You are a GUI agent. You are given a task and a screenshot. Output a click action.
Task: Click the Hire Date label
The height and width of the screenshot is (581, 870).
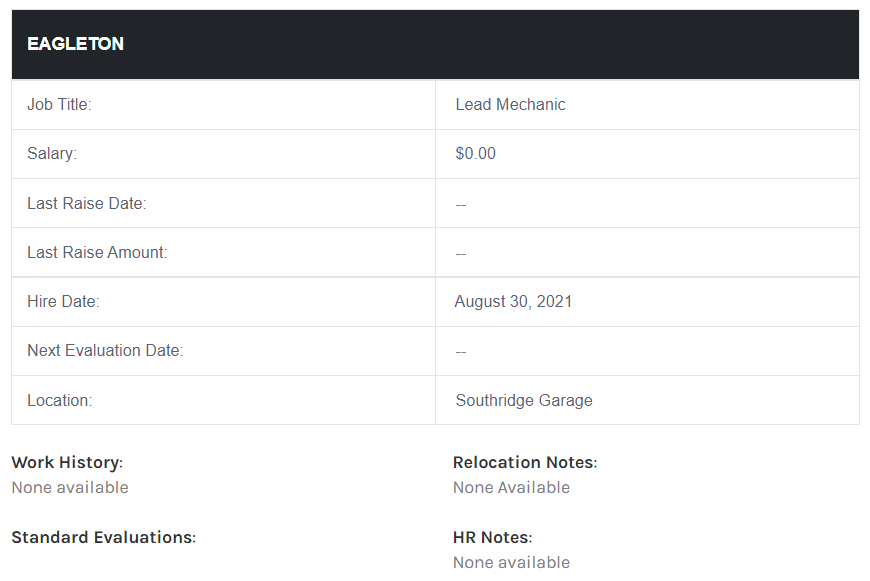tap(63, 301)
